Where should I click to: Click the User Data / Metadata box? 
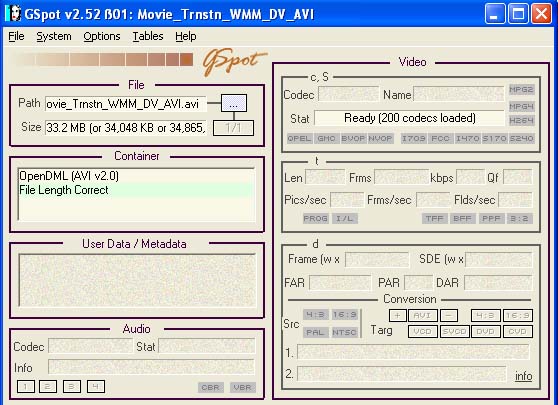(x=137, y=280)
